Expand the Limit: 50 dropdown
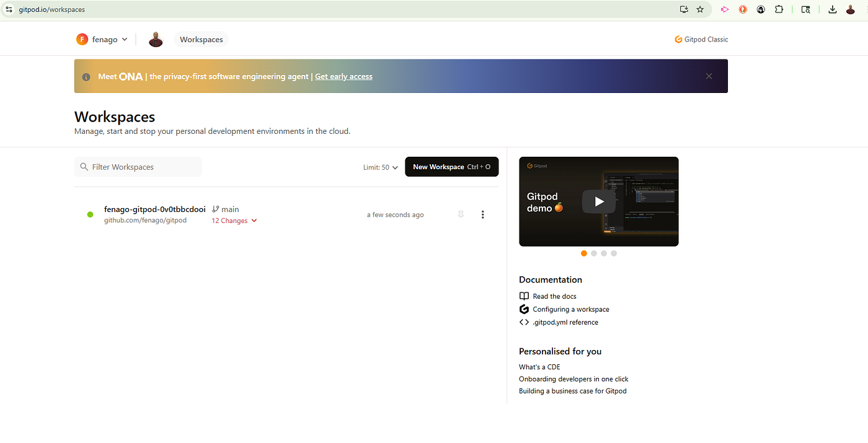868x443 pixels. coord(381,167)
